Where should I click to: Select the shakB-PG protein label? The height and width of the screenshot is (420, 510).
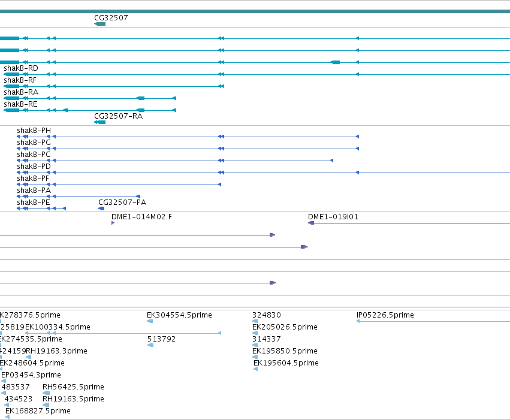point(34,143)
